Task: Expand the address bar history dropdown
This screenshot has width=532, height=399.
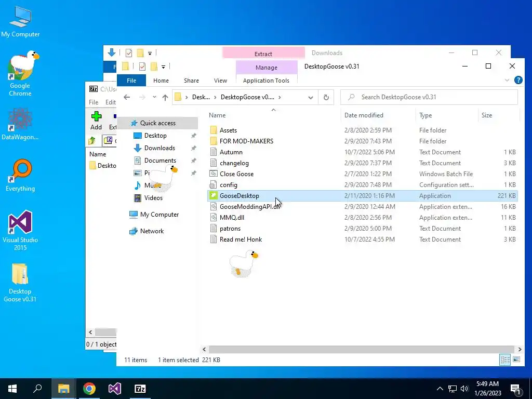Action: pos(311,97)
